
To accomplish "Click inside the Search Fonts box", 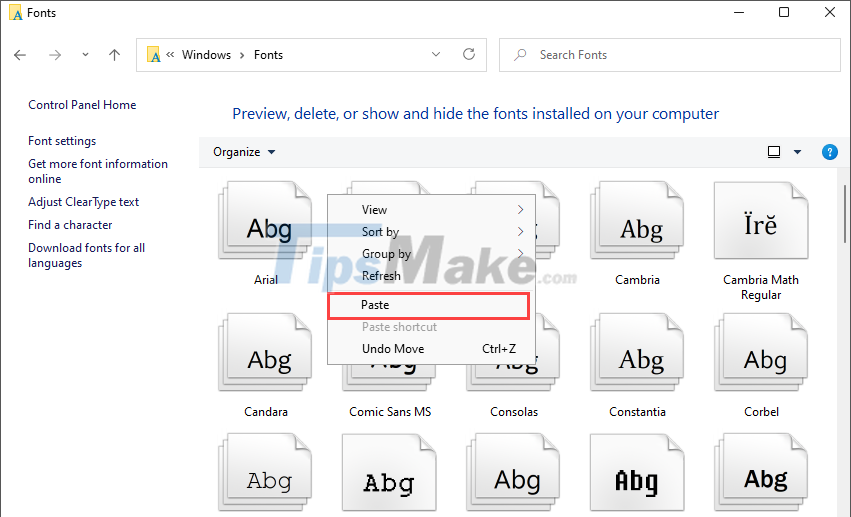I will tap(670, 55).
